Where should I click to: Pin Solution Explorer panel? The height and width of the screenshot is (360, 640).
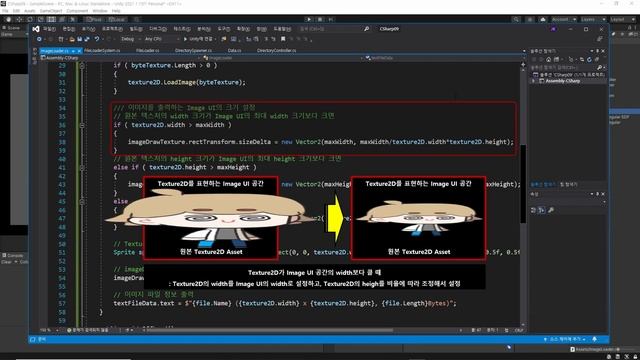click(x=598, y=51)
